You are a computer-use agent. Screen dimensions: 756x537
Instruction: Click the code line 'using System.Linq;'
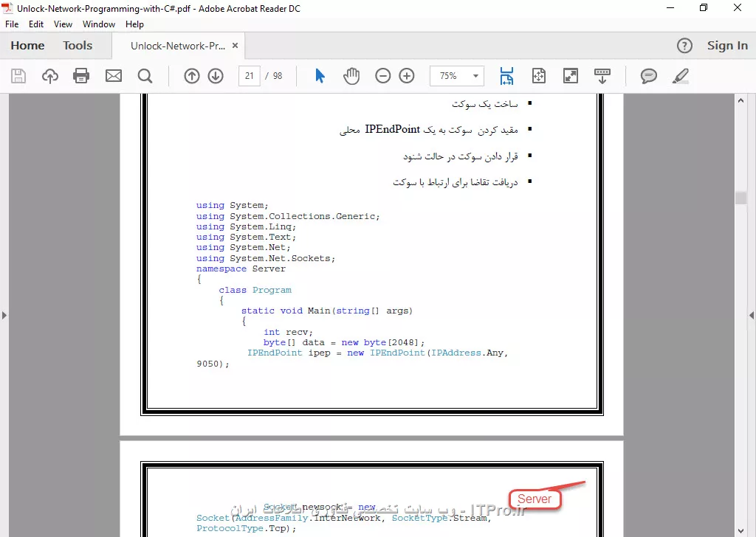click(246, 226)
